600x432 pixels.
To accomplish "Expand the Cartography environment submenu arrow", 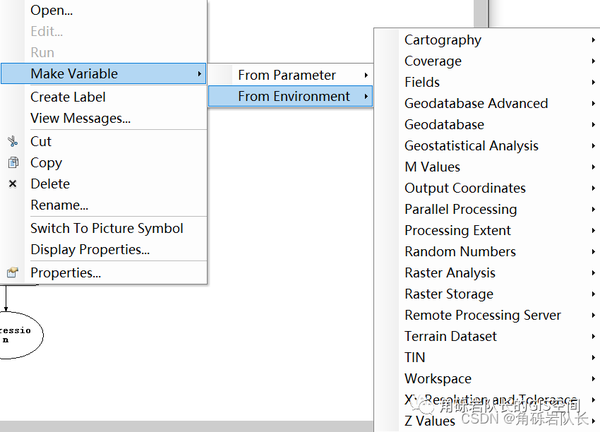I will (594, 40).
